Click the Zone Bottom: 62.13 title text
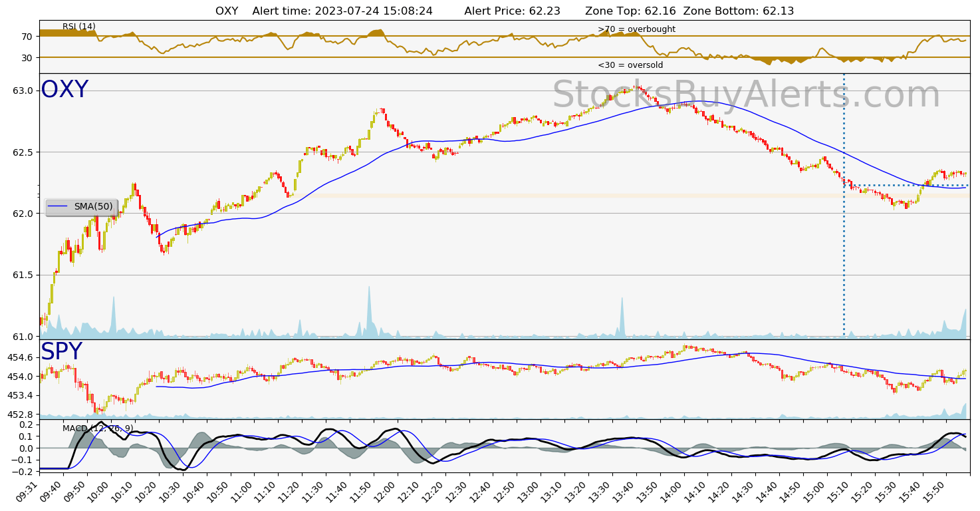980x511 pixels. point(739,11)
